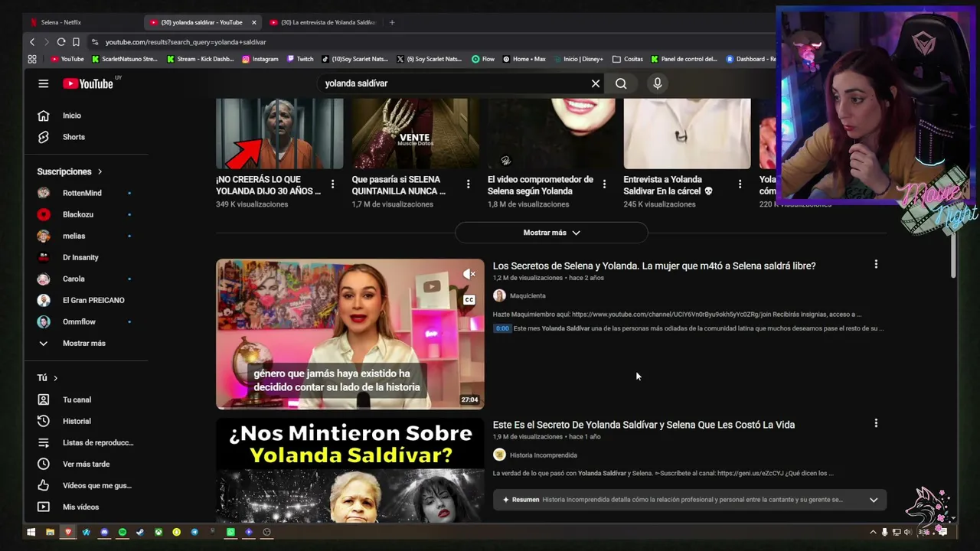This screenshot has width=980, height=551.
Task: Close the yolanda saldívar YouTube tab
Action: point(254,22)
